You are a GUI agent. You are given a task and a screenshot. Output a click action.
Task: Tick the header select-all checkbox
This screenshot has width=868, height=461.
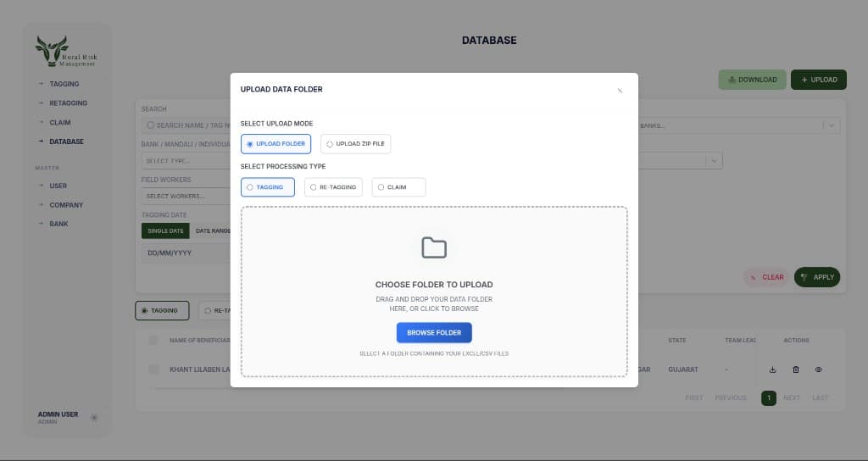tap(153, 341)
